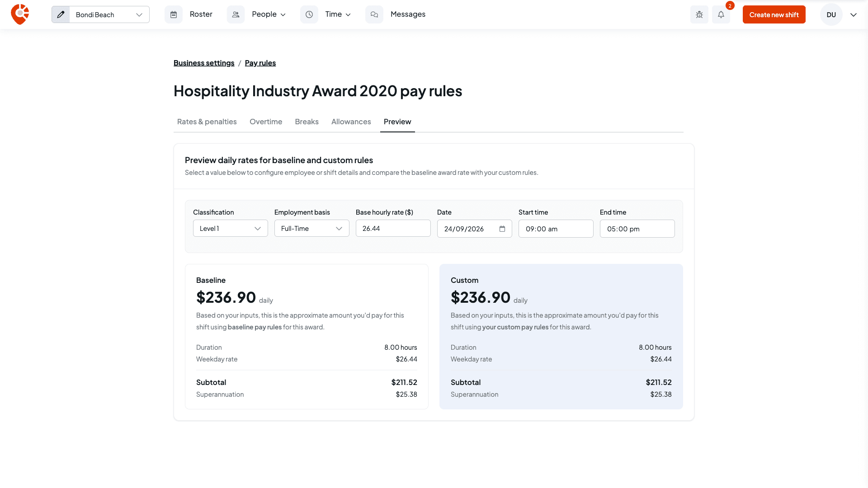Switch to the Allowances tab
The image size is (868, 488).
point(351,122)
